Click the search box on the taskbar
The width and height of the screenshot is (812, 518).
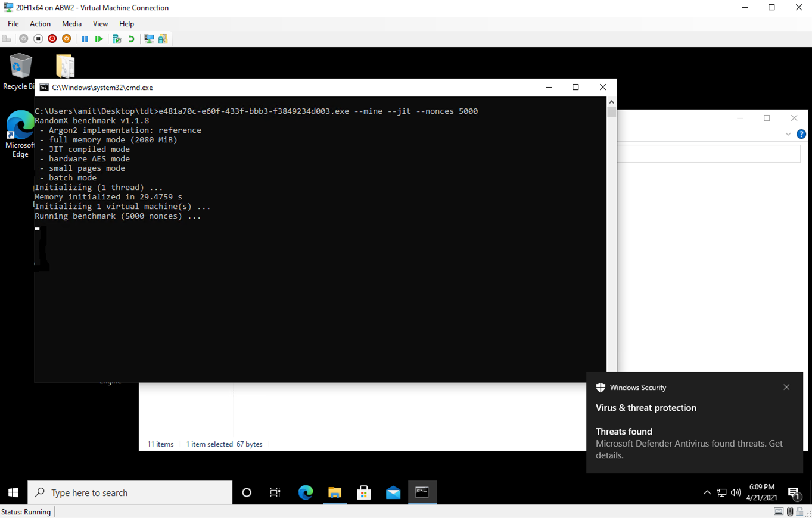pyautogui.click(x=130, y=492)
